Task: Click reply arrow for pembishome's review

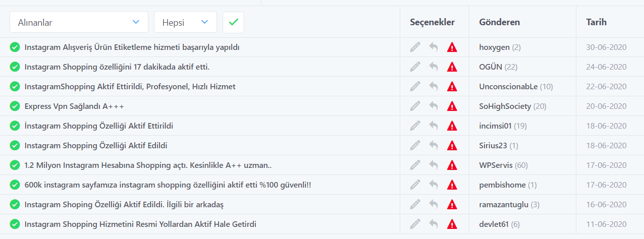Action: [x=433, y=185]
